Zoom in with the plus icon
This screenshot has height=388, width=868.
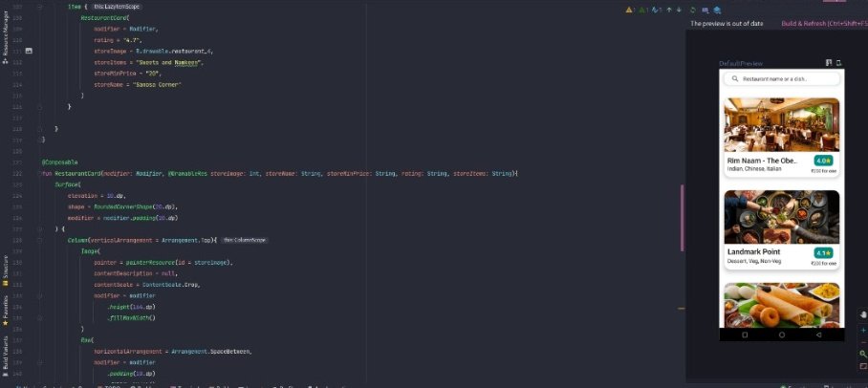coord(863,330)
